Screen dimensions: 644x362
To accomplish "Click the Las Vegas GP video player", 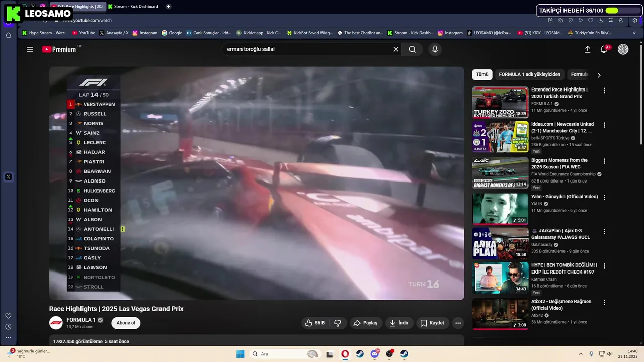I will [x=257, y=184].
